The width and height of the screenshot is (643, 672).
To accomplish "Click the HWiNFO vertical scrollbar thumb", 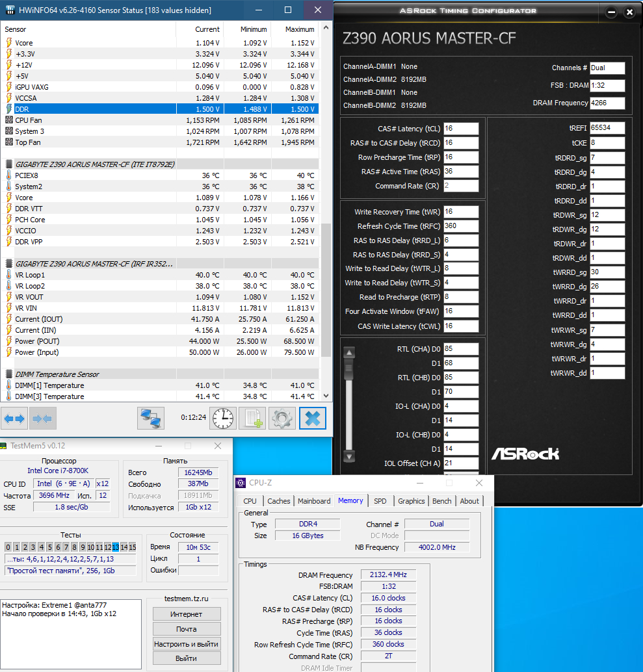I will click(x=326, y=290).
